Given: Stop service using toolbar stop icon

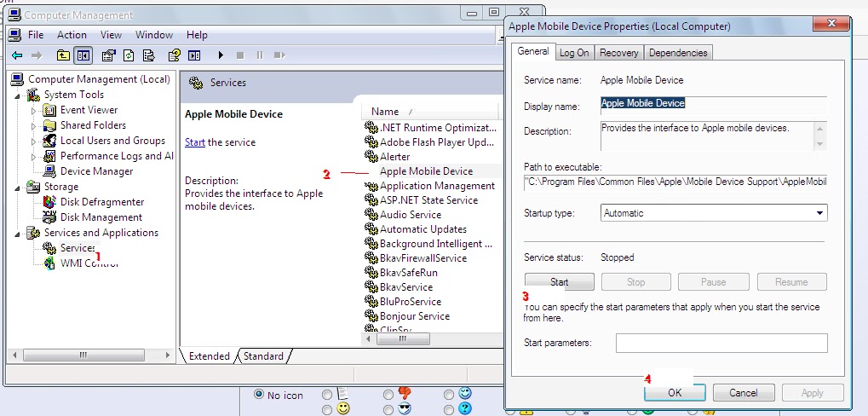Looking at the screenshot, I should point(239,55).
